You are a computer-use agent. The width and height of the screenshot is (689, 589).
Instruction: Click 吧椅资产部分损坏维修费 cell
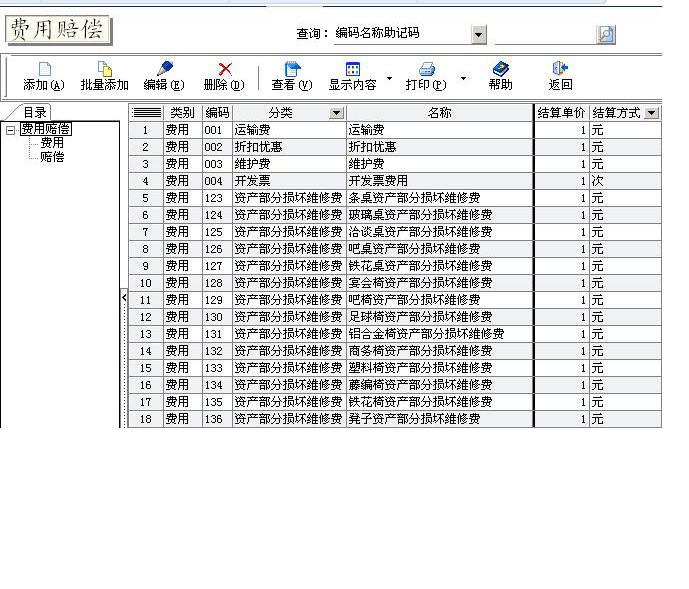[439, 300]
